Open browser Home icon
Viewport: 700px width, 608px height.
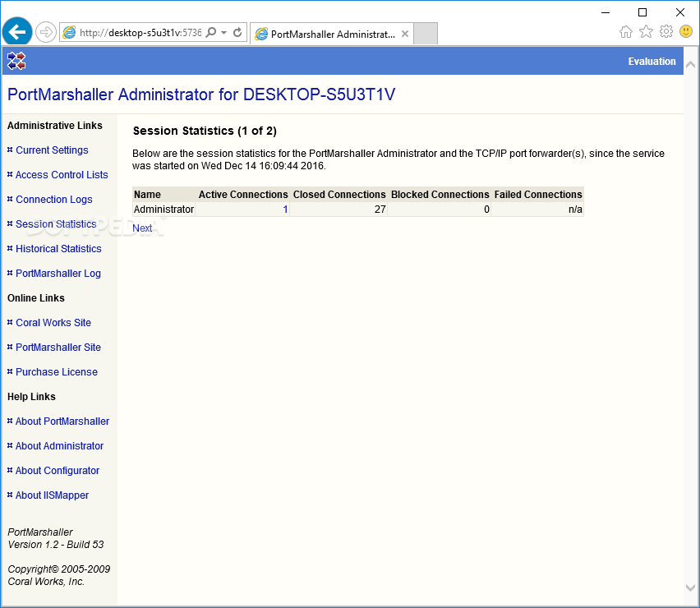pyautogui.click(x=626, y=31)
